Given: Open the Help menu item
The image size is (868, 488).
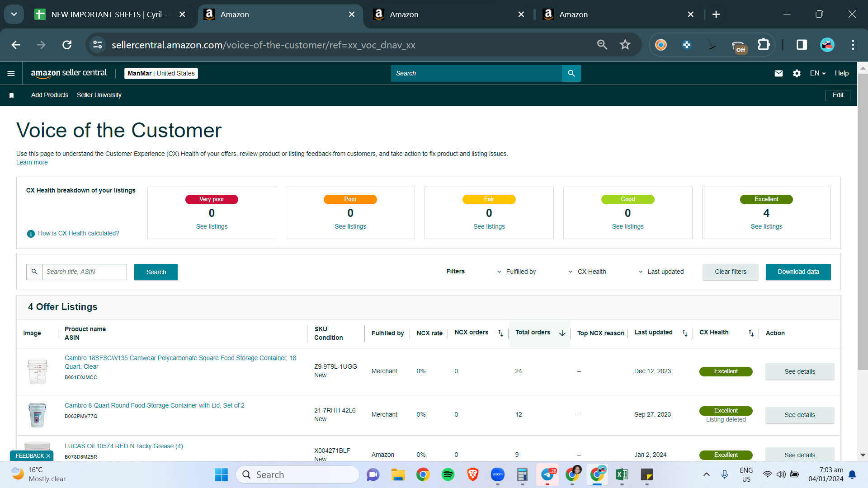Looking at the screenshot, I should [x=842, y=73].
